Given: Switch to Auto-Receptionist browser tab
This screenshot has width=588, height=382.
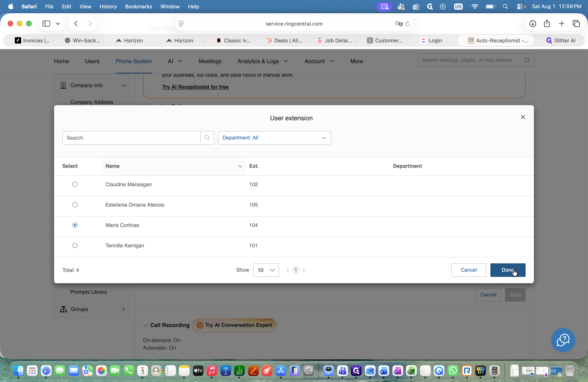Looking at the screenshot, I should tap(496, 41).
